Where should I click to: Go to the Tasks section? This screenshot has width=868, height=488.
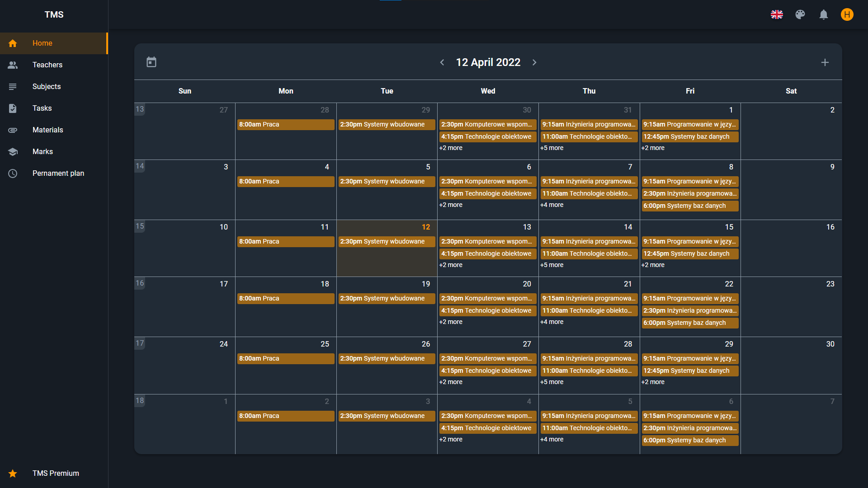(x=42, y=108)
